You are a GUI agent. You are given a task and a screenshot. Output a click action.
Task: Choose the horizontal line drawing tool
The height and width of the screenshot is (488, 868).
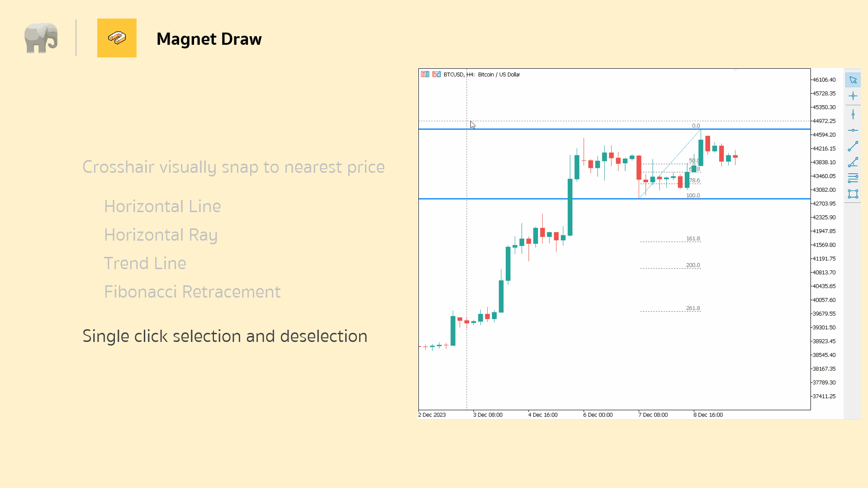pyautogui.click(x=853, y=131)
